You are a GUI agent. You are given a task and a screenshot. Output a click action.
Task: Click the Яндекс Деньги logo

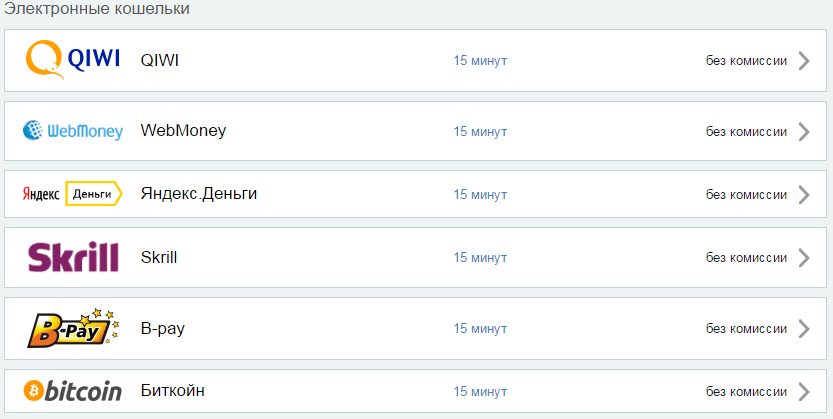(73, 194)
